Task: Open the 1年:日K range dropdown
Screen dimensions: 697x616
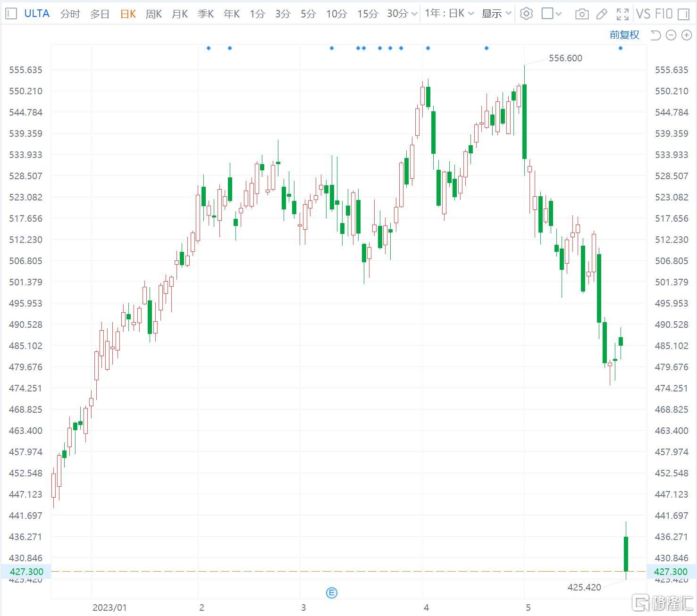Action: (x=449, y=14)
